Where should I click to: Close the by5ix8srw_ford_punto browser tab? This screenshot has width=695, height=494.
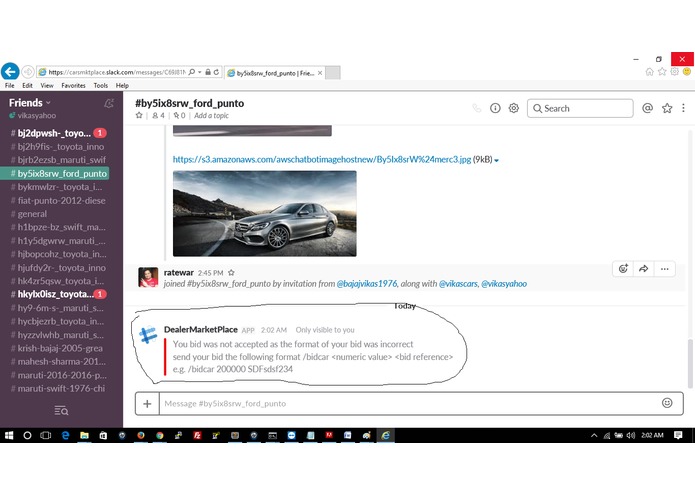point(320,73)
